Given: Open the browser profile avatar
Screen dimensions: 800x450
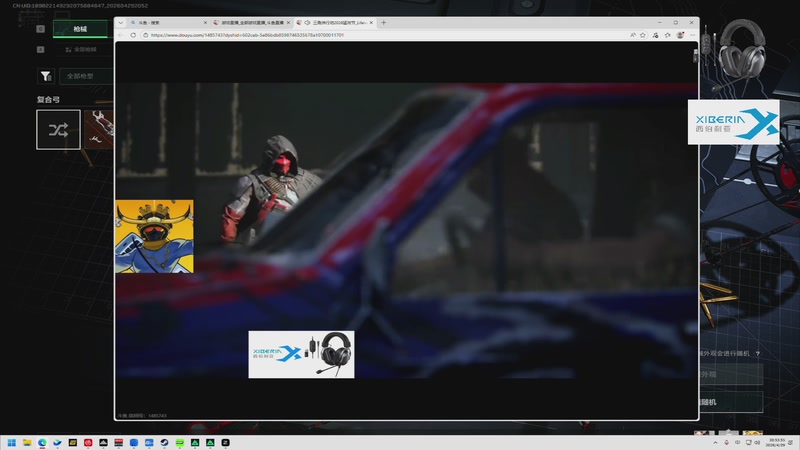Looking at the screenshot, I should pyautogui.click(x=680, y=35).
